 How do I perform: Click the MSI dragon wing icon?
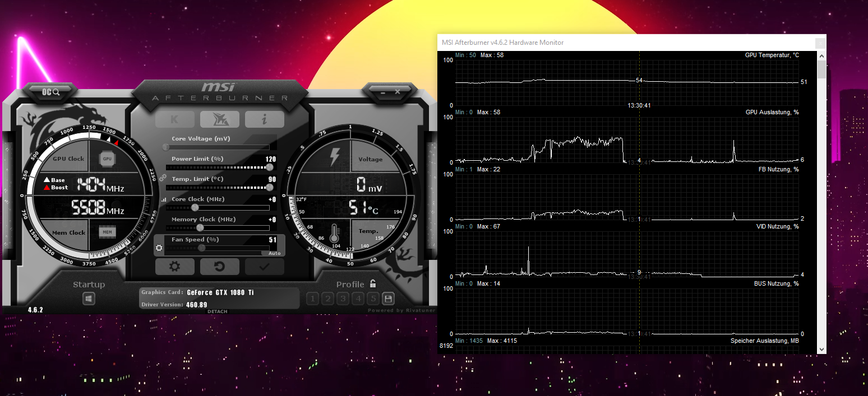click(x=219, y=119)
